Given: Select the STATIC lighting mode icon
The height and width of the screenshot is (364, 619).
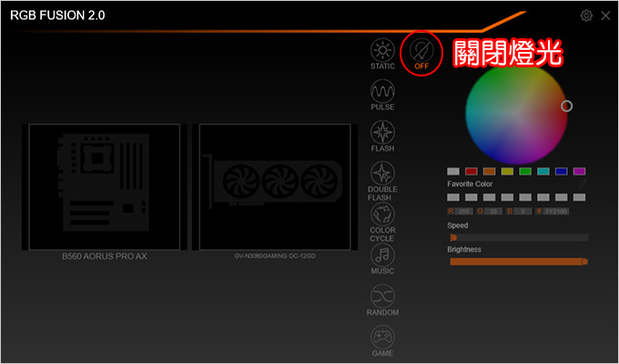Looking at the screenshot, I should point(382,50).
